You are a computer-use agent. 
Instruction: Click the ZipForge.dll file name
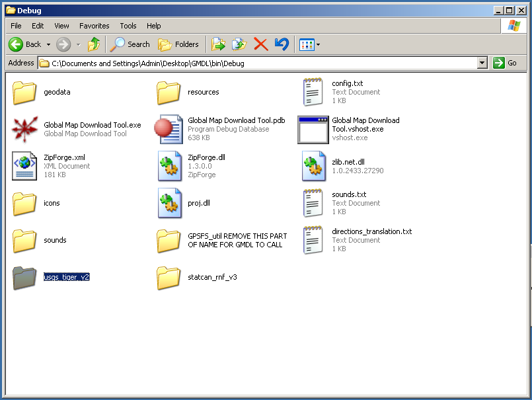pyautogui.click(x=207, y=157)
